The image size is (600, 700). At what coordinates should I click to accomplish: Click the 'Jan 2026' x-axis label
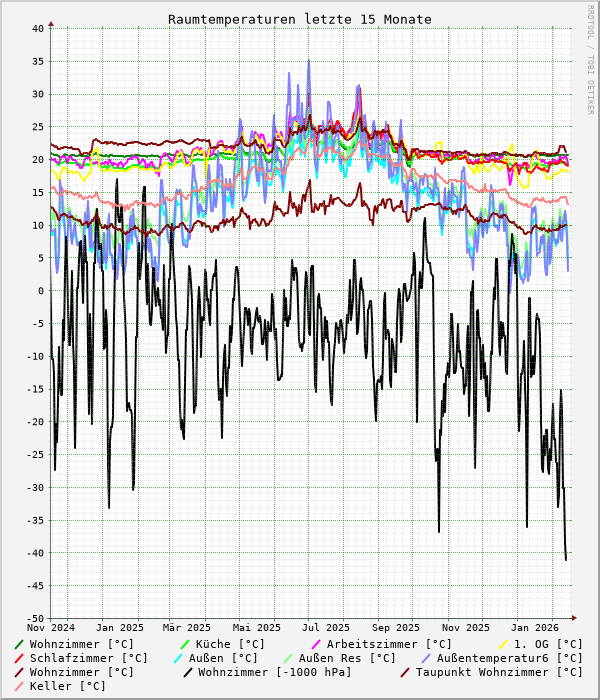(x=534, y=628)
